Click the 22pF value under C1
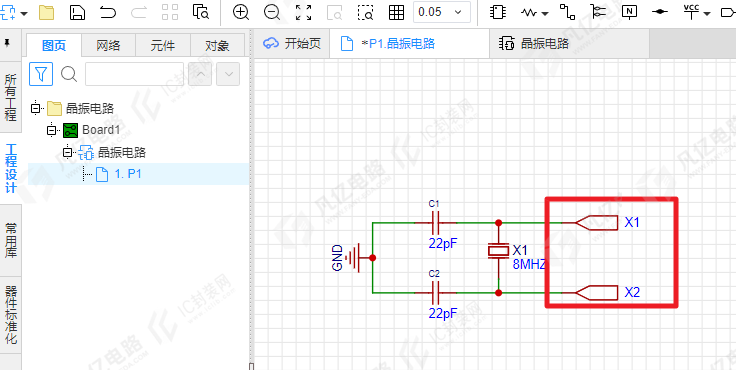 pyautogui.click(x=443, y=243)
